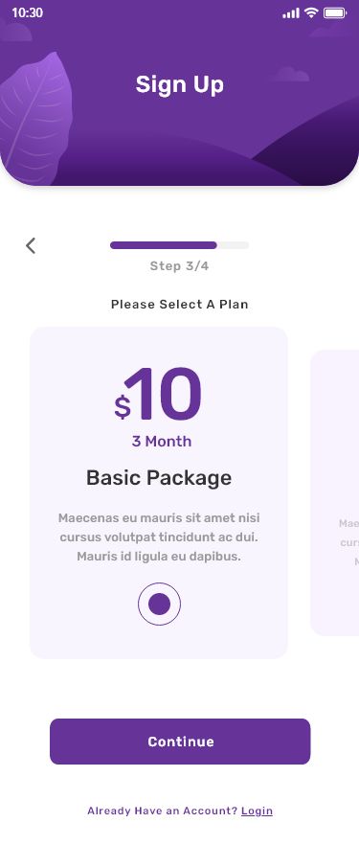The width and height of the screenshot is (359, 868).
Task: Click the 10:30 clock in status bar
Action: 27,12
